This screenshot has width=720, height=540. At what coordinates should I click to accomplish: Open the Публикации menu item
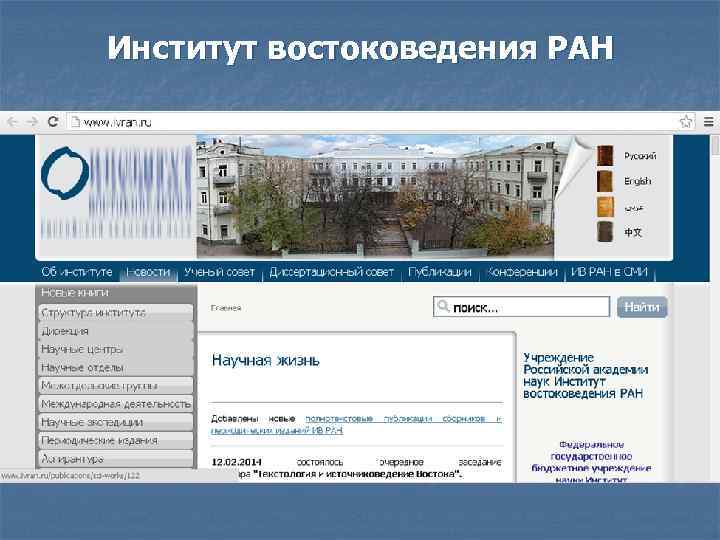pyautogui.click(x=440, y=272)
